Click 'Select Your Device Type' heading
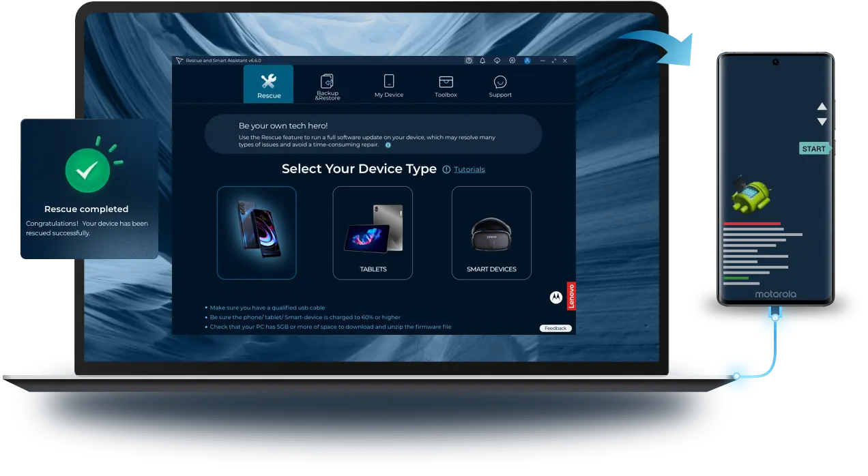The image size is (868, 476). pyautogui.click(x=359, y=169)
